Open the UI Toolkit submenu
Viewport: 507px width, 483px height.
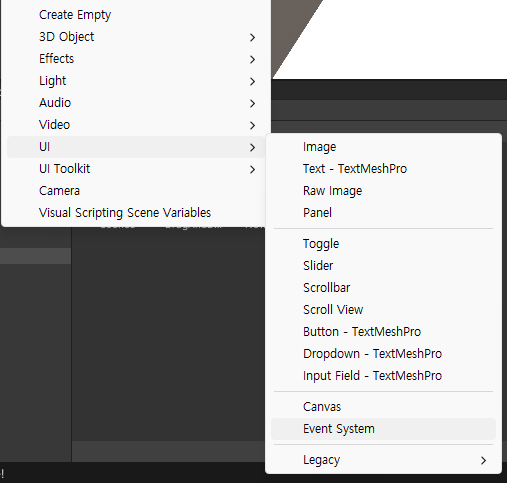(x=136, y=169)
